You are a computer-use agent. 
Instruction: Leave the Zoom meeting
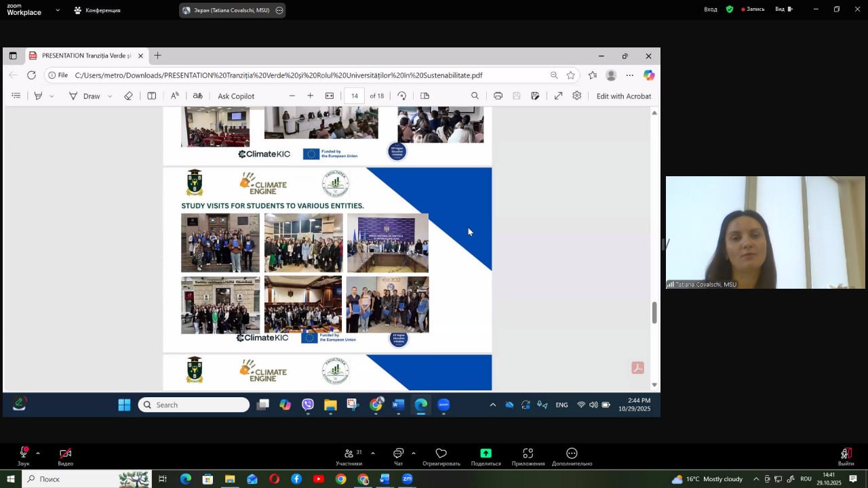846,453
